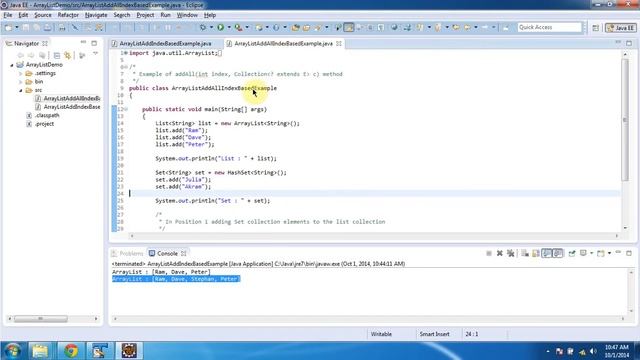Open the Run button dropdown arrow

229,27
